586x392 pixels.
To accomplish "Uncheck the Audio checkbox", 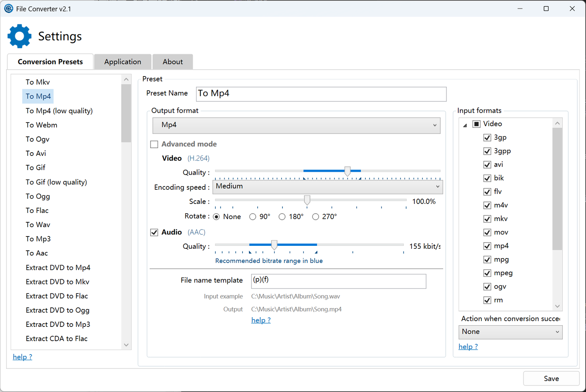I will [154, 232].
